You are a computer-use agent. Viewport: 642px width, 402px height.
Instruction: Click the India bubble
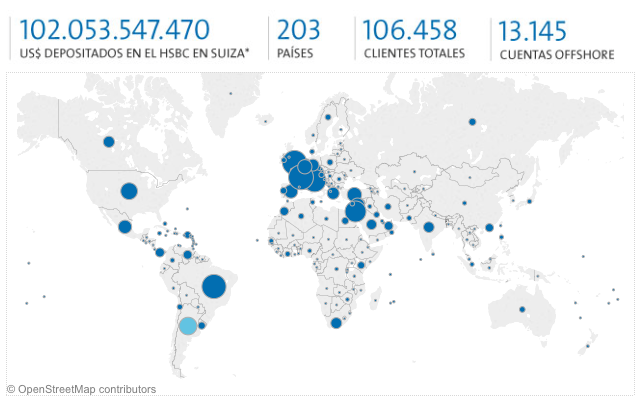[x=429, y=227]
